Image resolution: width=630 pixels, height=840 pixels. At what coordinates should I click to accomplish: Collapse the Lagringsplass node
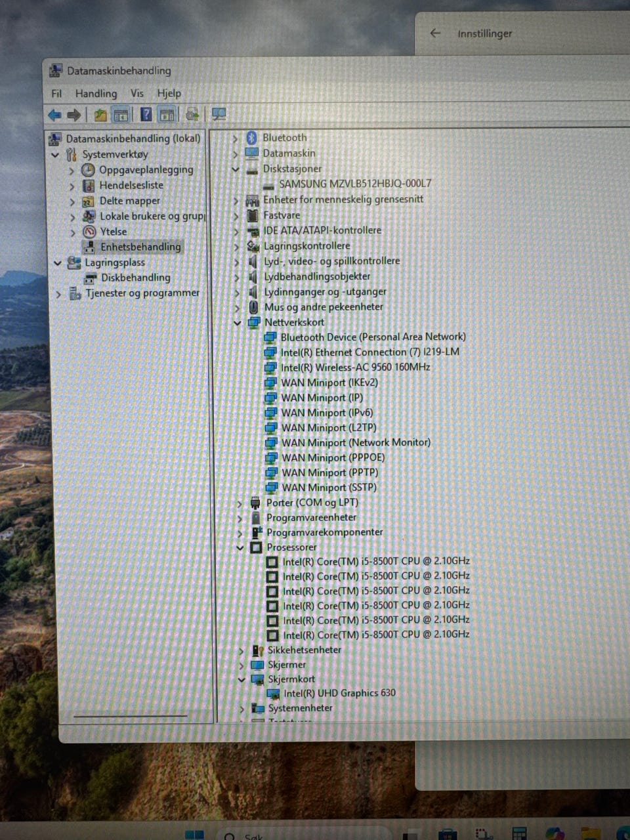click(58, 262)
